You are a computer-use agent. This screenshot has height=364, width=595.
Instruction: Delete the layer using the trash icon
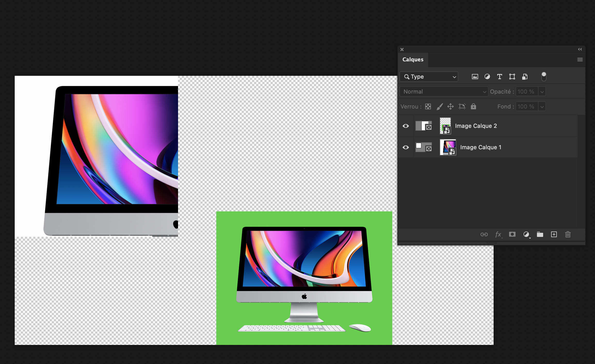click(x=568, y=234)
